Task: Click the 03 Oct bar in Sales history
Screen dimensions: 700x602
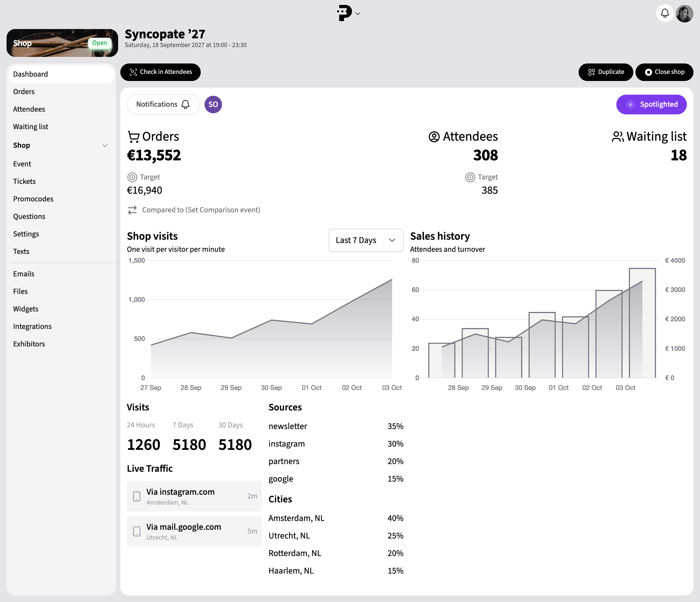Action: click(x=642, y=323)
